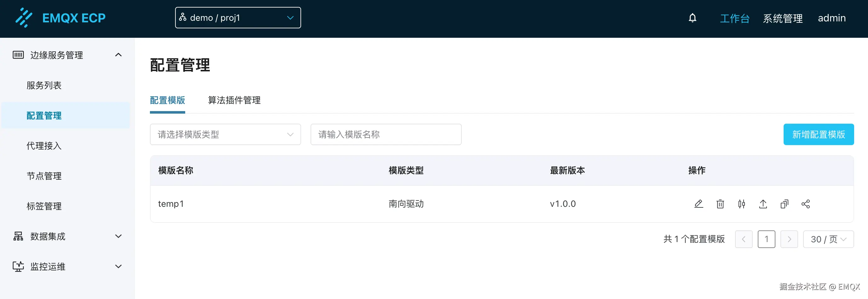The image size is (868, 299).
Task: Open the 请选择模版类型 dropdown
Action: tap(225, 134)
